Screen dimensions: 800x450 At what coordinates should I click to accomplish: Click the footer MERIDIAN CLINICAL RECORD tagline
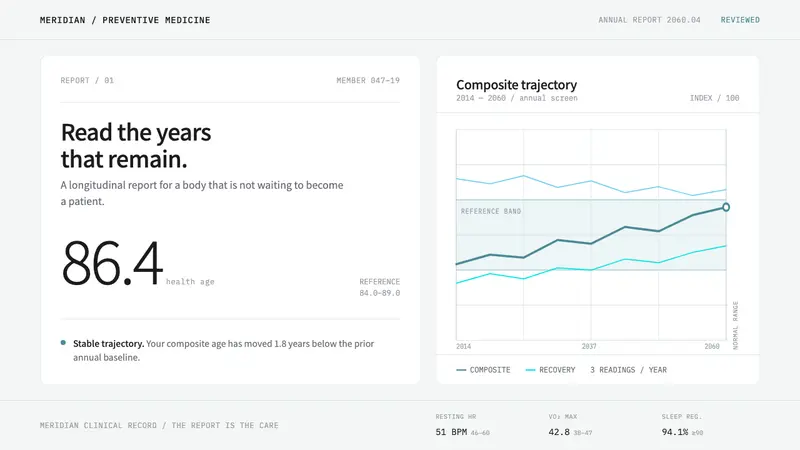coord(159,426)
